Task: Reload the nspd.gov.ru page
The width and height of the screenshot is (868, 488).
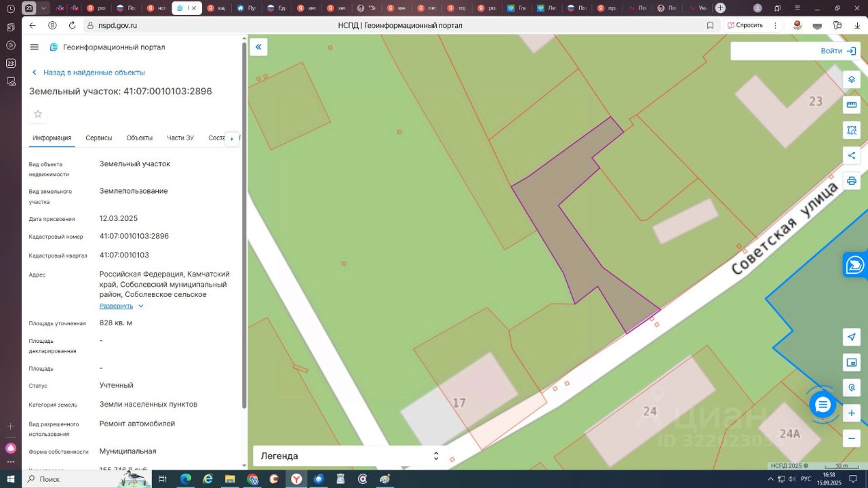Action: click(72, 25)
